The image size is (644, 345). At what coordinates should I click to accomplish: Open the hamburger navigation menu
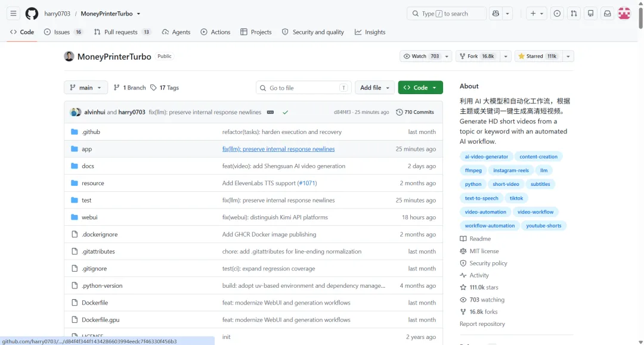click(13, 14)
